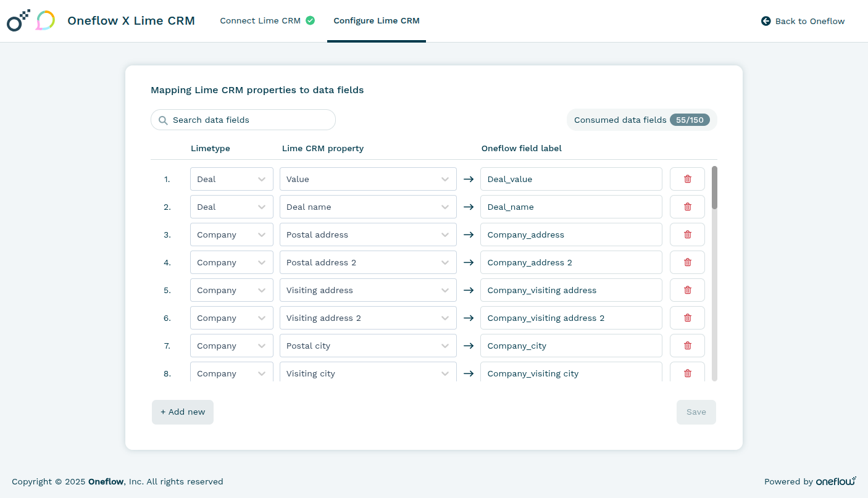Go back to Oneflow
This screenshot has height=498, width=868.
pos(803,21)
